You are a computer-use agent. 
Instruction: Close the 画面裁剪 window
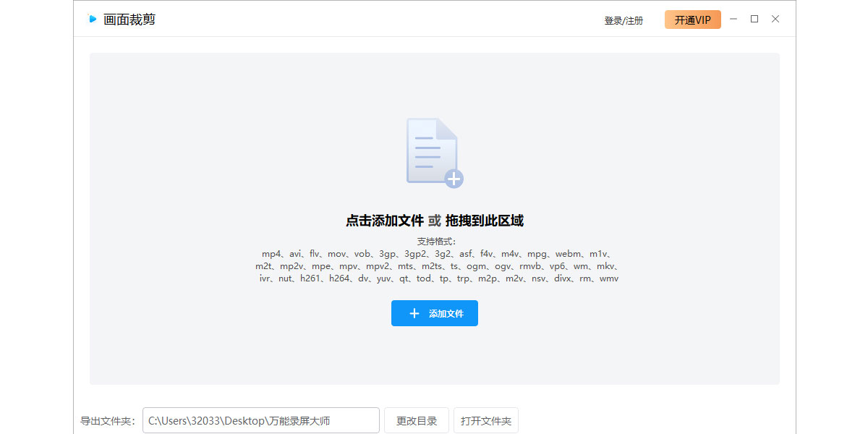click(775, 19)
